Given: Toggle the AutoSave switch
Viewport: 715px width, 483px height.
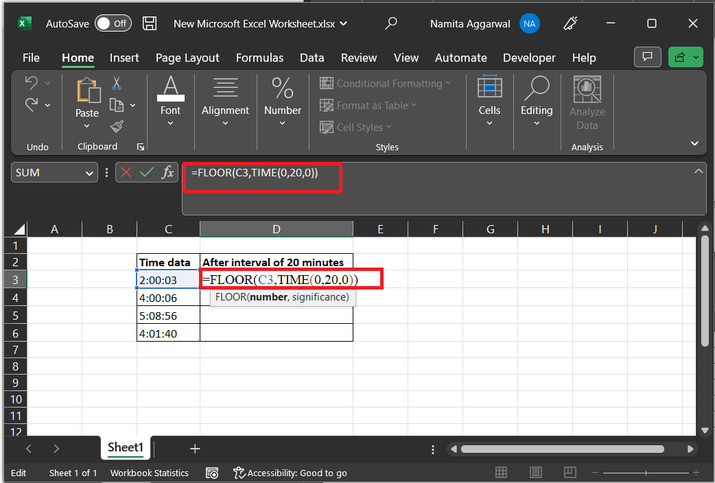Looking at the screenshot, I should coord(112,22).
